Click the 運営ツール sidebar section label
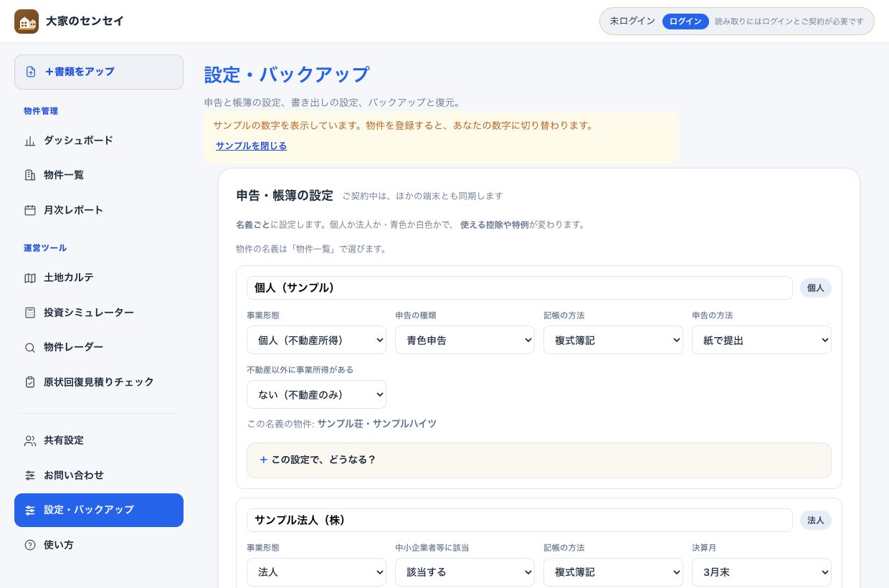The height and width of the screenshot is (588, 889). coord(45,248)
